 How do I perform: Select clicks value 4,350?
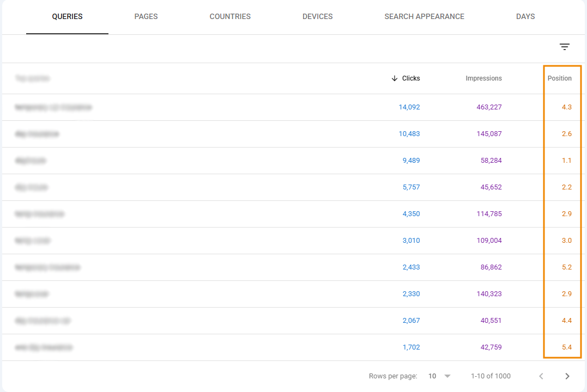tap(411, 213)
